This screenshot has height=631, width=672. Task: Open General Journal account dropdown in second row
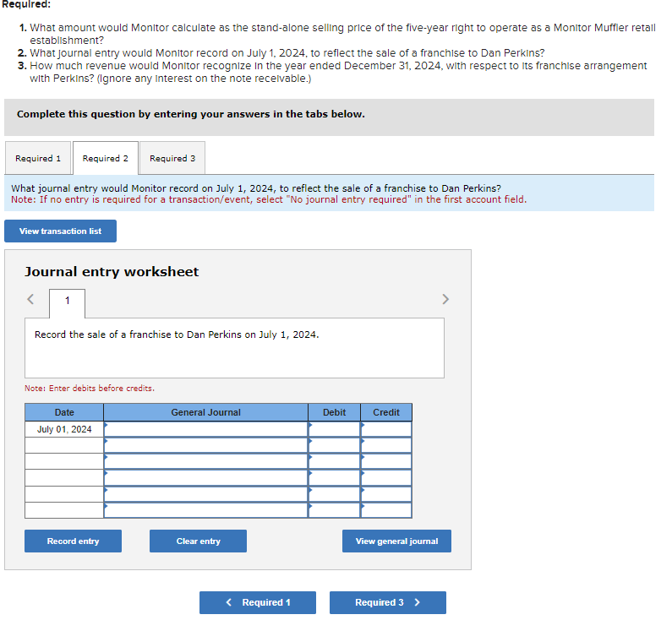(x=205, y=445)
